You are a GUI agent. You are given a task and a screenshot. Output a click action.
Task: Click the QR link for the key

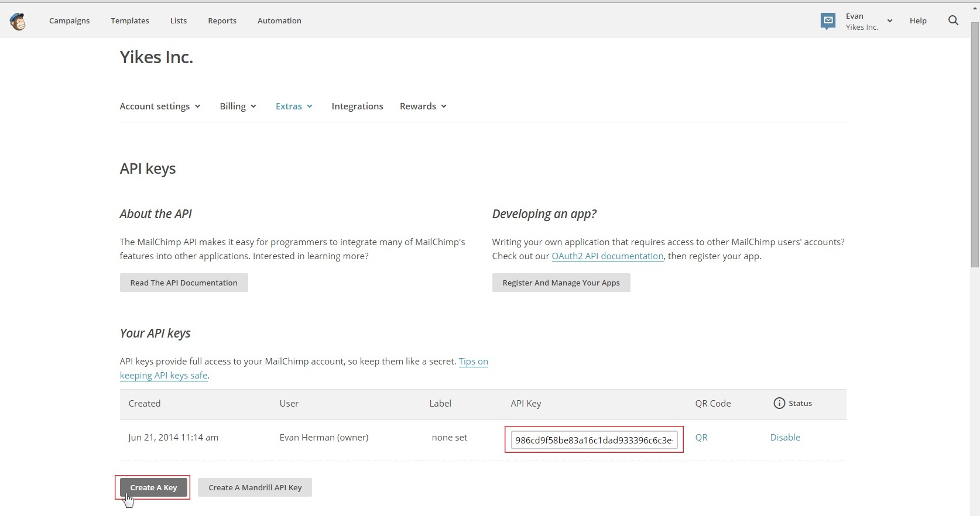[701, 437]
